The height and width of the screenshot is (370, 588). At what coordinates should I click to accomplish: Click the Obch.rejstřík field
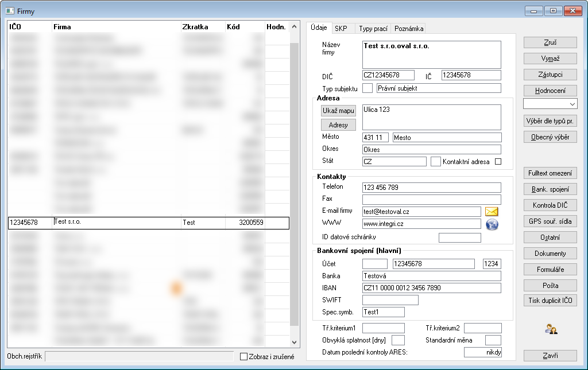point(139,356)
